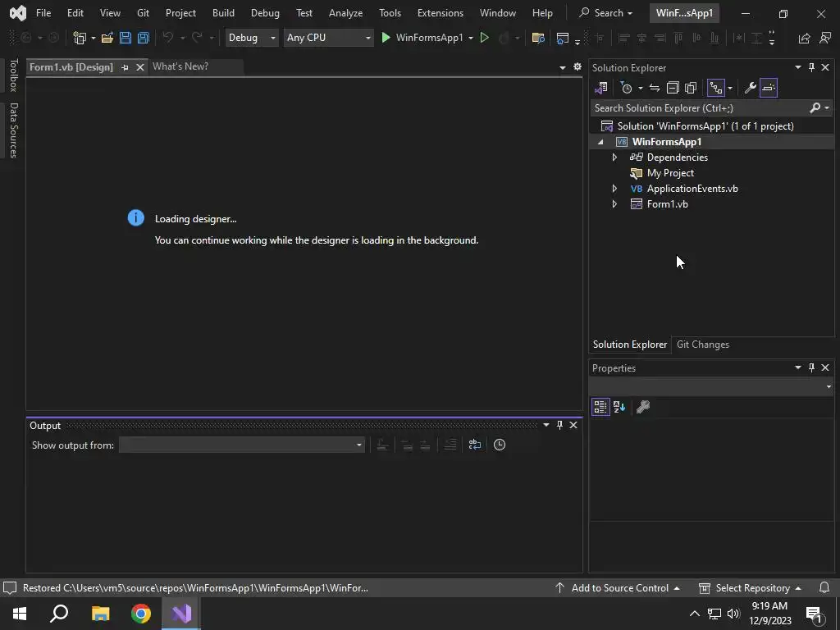The width and height of the screenshot is (840, 630).
Task: Open File Explorer from the taskbar
Action: 100,614
